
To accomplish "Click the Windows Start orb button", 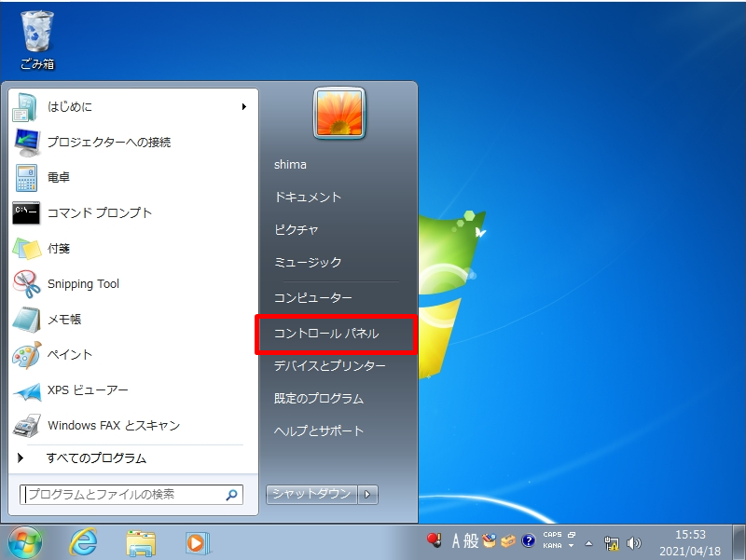I will click(x=25, y=542).
